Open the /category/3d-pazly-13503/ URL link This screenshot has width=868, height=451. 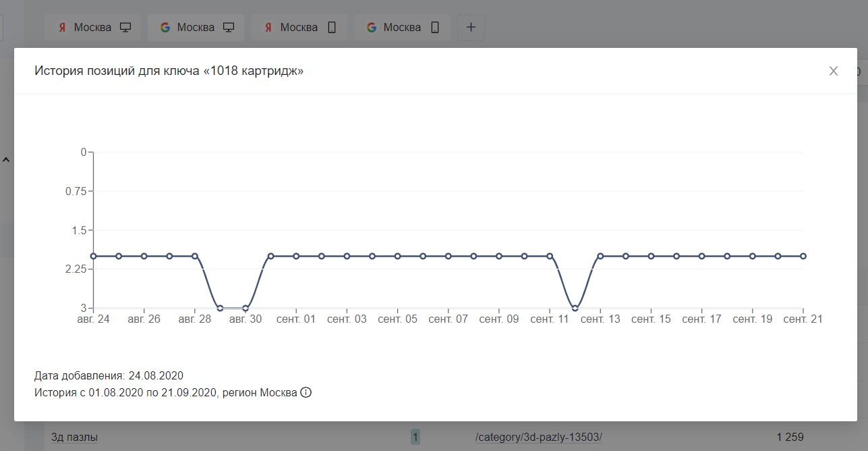tap(538, 437)
